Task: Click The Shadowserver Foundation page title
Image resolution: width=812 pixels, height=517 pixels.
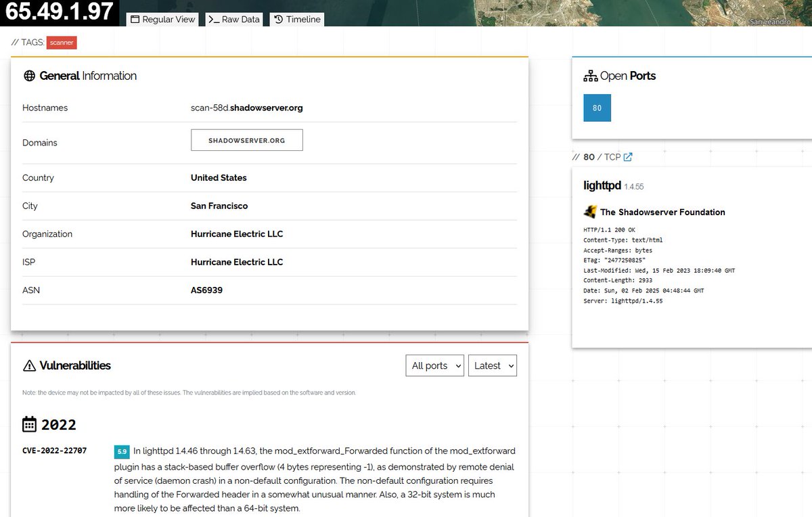Action: pos(662,212)
